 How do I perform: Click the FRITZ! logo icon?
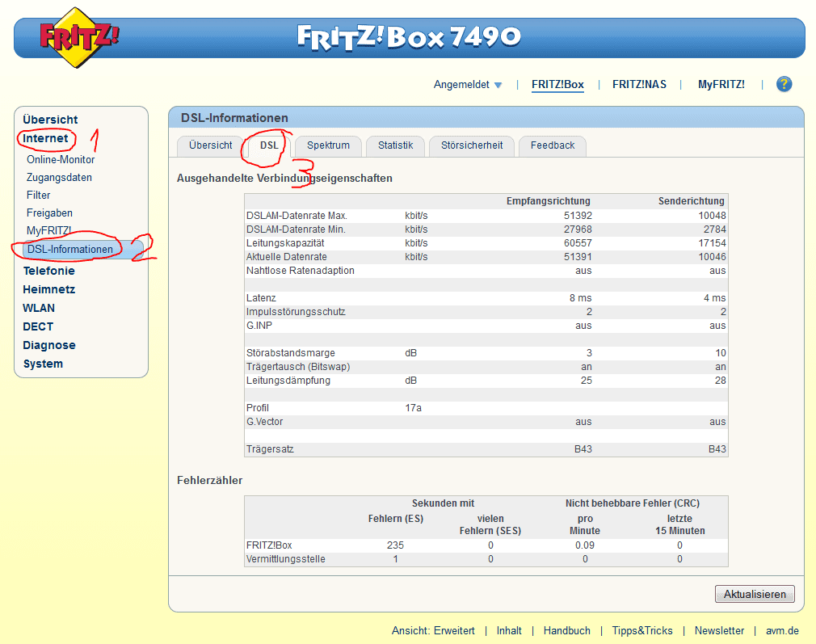click(78, 37)
